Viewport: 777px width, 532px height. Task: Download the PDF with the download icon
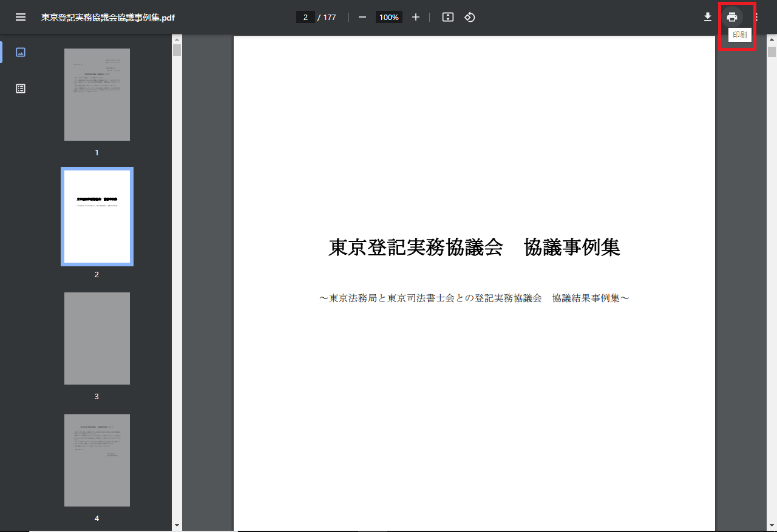[708, 17]
